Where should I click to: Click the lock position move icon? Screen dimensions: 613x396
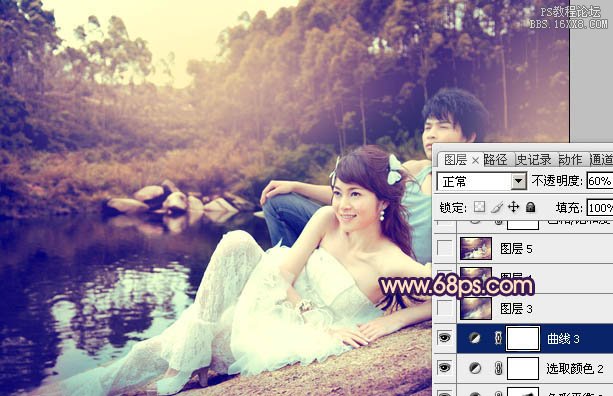pyautogui.click(x=513, y=207)
